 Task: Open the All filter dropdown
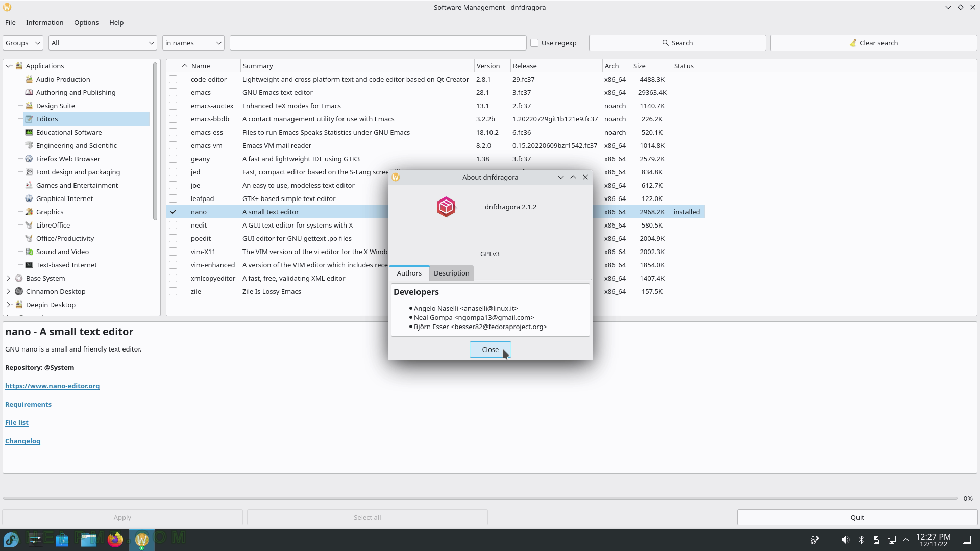tap(103, 43)
